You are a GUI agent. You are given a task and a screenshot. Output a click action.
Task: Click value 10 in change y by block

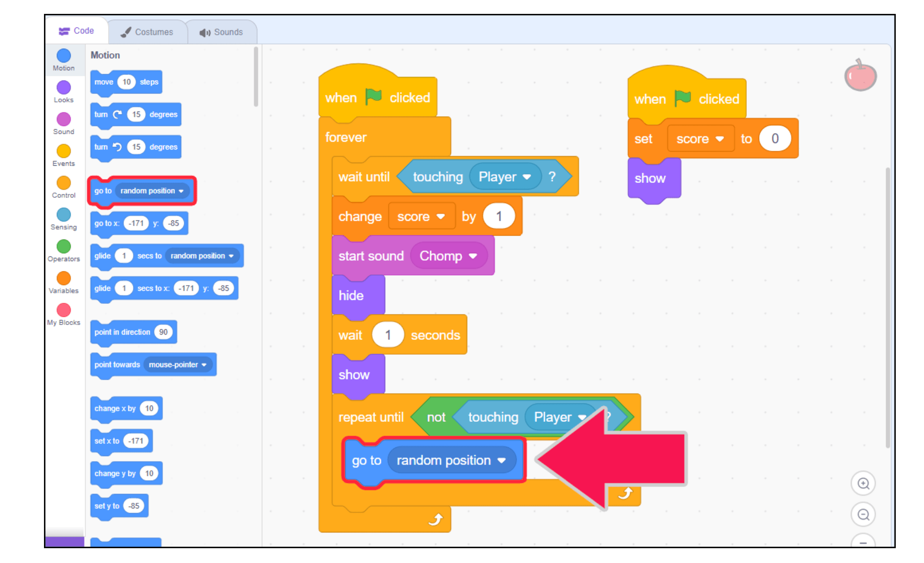149,473
